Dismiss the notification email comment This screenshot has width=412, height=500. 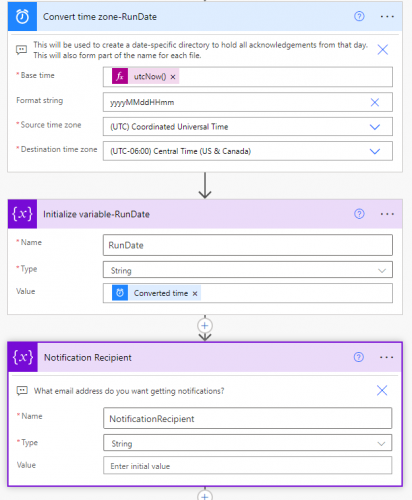(382, 390)
